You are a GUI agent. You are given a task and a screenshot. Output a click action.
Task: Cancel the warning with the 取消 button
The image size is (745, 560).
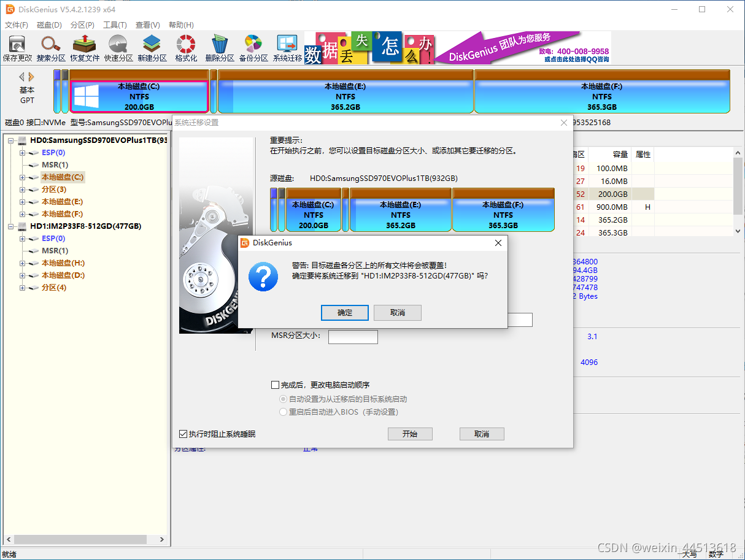click(398, 313)
